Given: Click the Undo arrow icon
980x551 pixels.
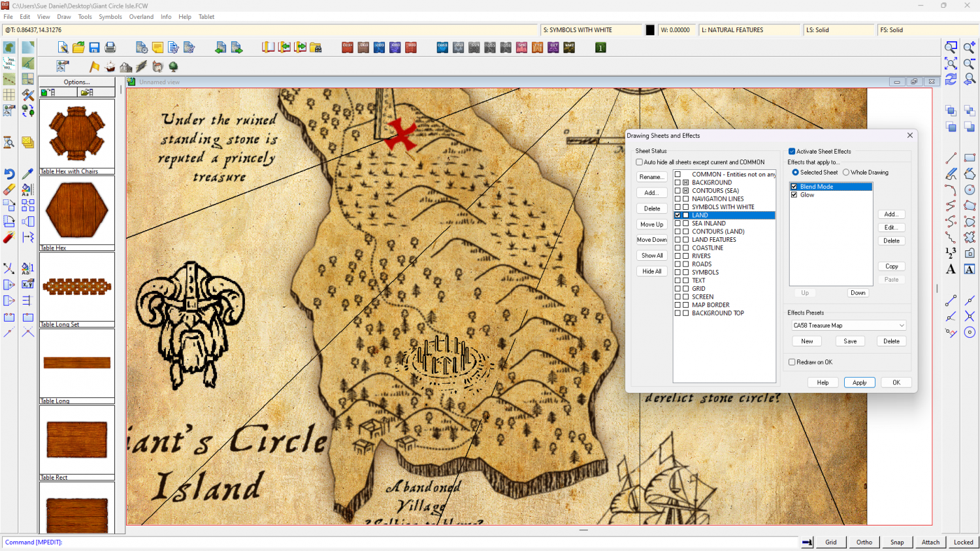Looking at the screenshot, I should click(x=9, y=174).
